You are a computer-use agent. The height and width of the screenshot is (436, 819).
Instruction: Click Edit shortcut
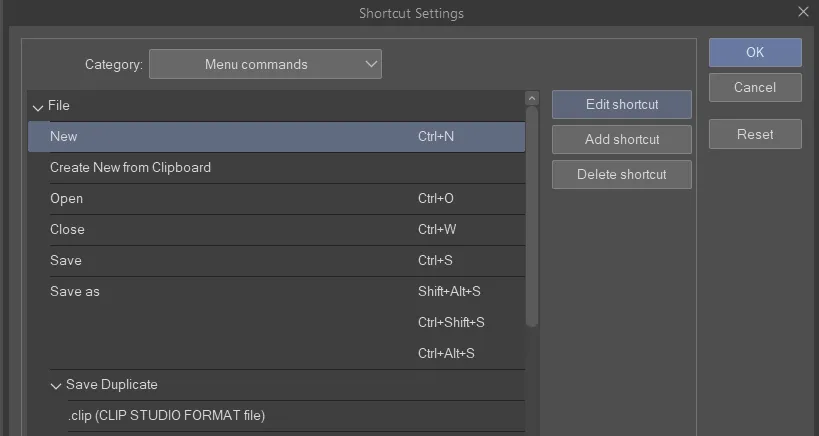coord(621,104)
